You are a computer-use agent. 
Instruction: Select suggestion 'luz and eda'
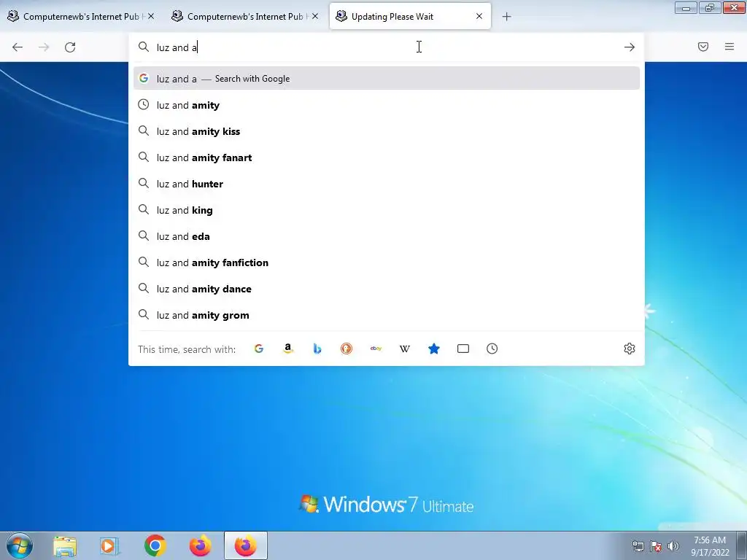pos(387,236)
